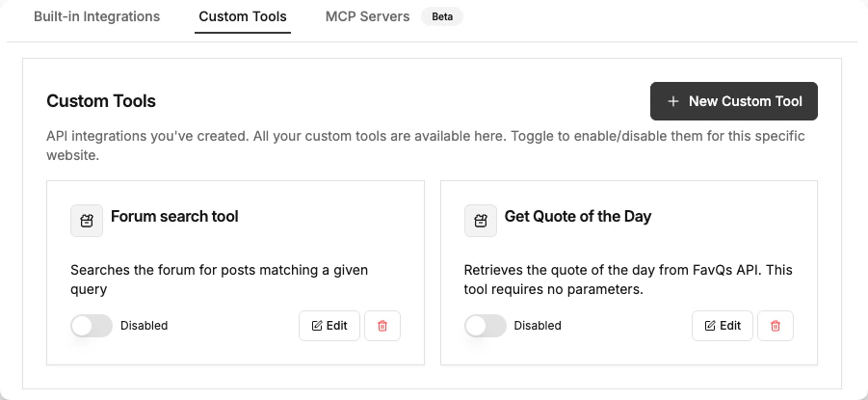Click the Beta badge next to MCP Servers
The image size is (868, 400).
pos(442,16)
